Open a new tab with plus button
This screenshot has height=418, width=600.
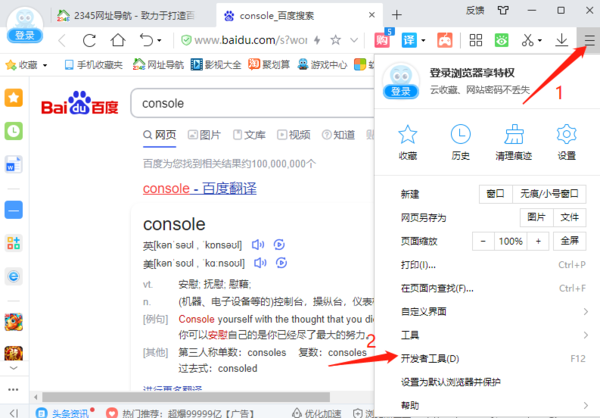397,15
